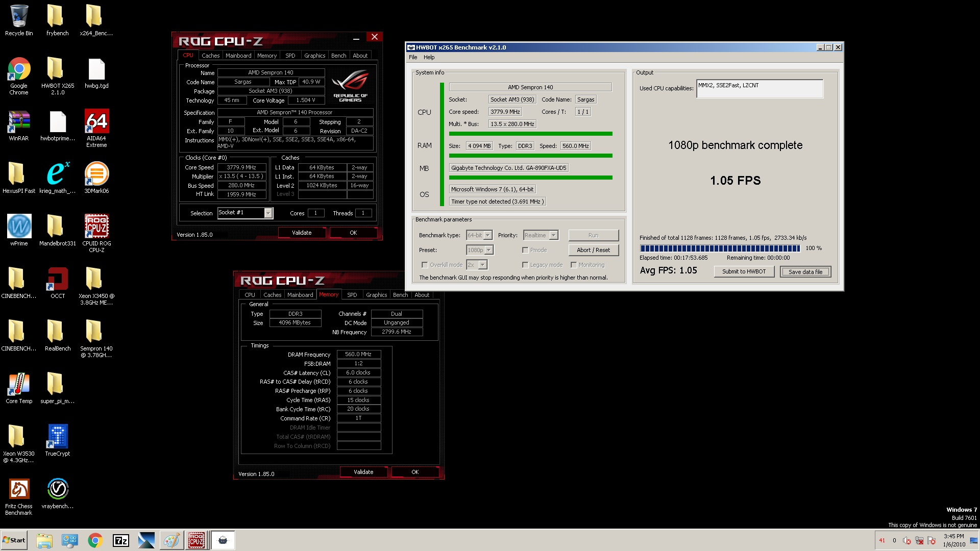The height and width of the screenshot is (551, 980).
Task: Open Fritz Chess Benchmark icon
Action: (19, 496)
